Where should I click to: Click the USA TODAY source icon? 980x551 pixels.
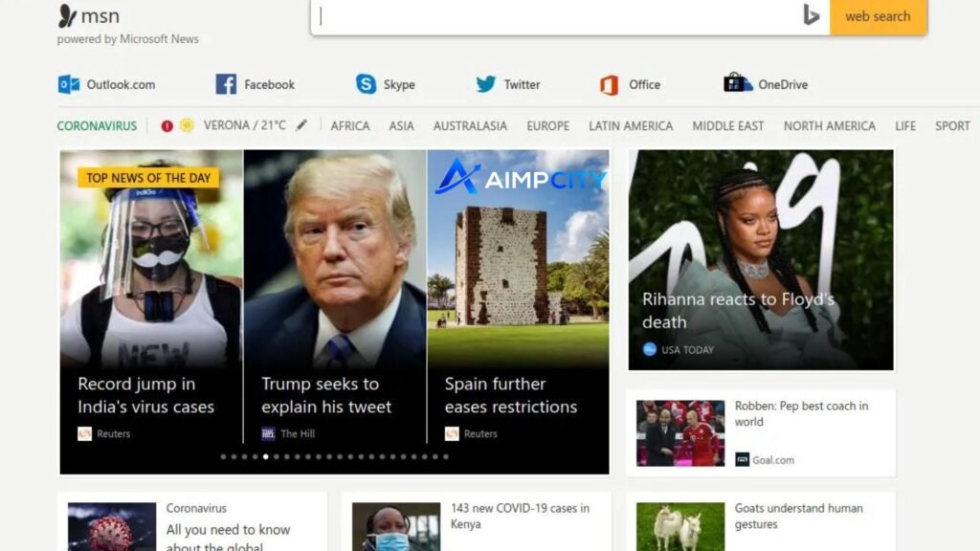tap(650, 350)
